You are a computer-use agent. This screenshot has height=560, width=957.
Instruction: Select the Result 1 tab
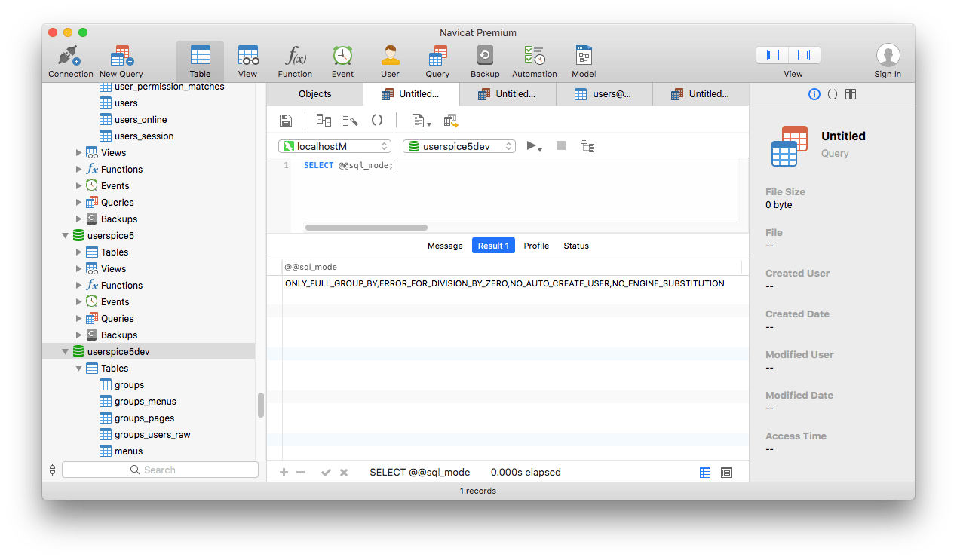tap(493, 246)
